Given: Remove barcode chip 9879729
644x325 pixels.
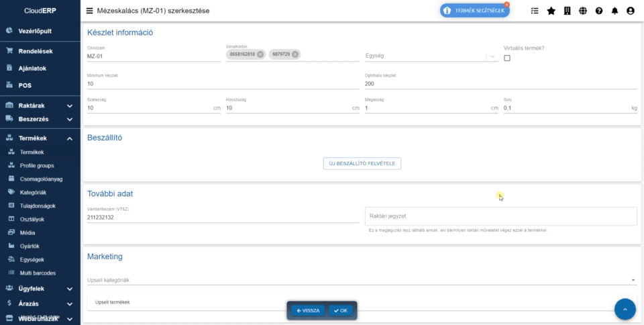Looking at the screenshot, I should (x=295, y=54).
